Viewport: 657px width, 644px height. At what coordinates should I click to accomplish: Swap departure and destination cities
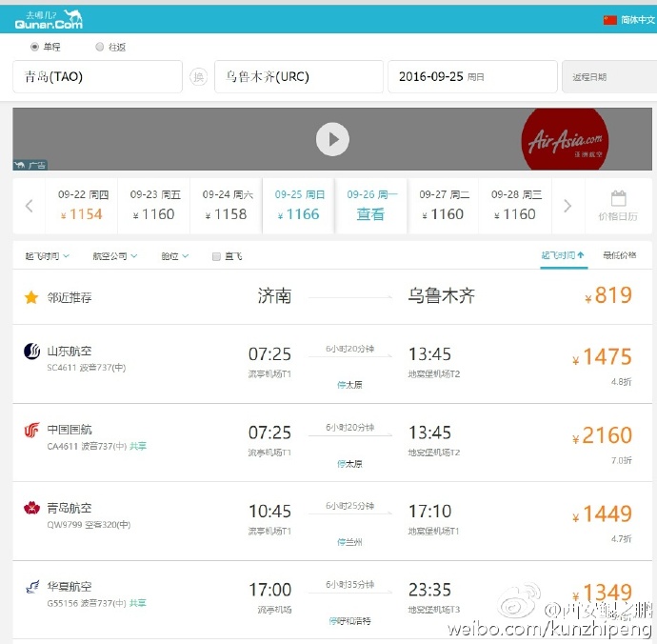click(198, 77)
